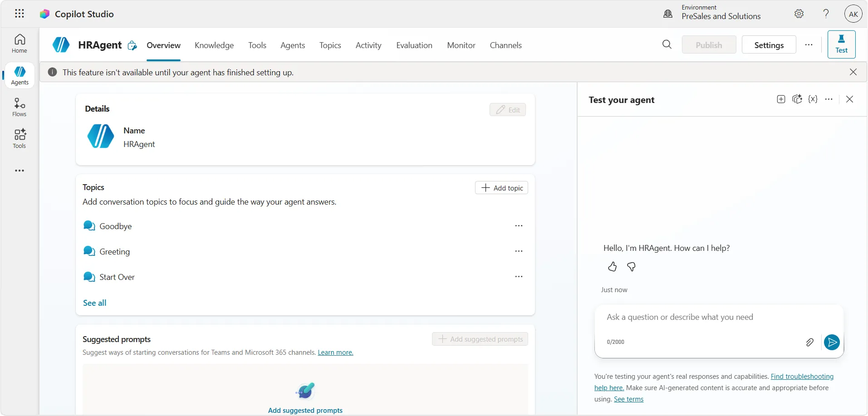Screen dimensions: 868x416
Task: Click the agent status icon beside HRAgent
Action: 132,45
